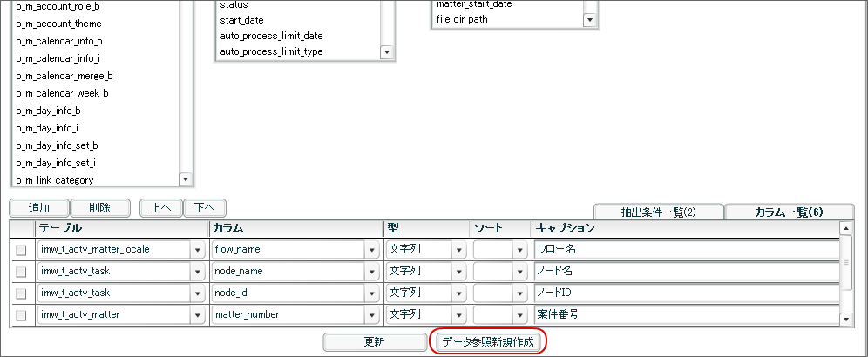868x357 pixels.
Task: Select b_m_day_info_set_b table
Action: coord(57,145)
